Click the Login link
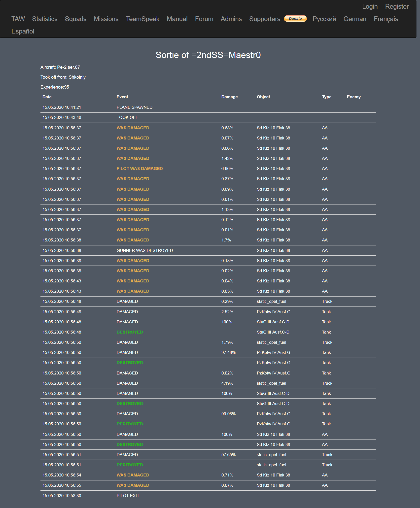Screen dimensions: 420x508 pyautogui.click(x=370, y=6)
